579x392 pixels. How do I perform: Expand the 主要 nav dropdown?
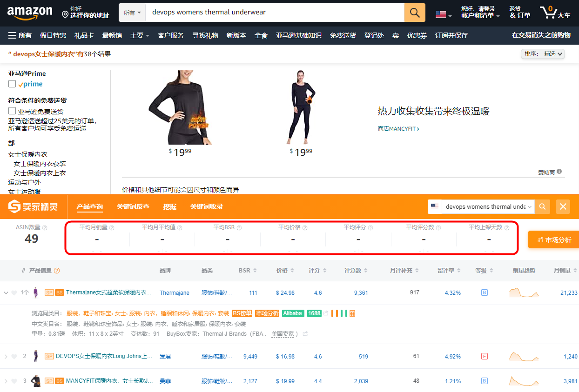coord(140,35)
